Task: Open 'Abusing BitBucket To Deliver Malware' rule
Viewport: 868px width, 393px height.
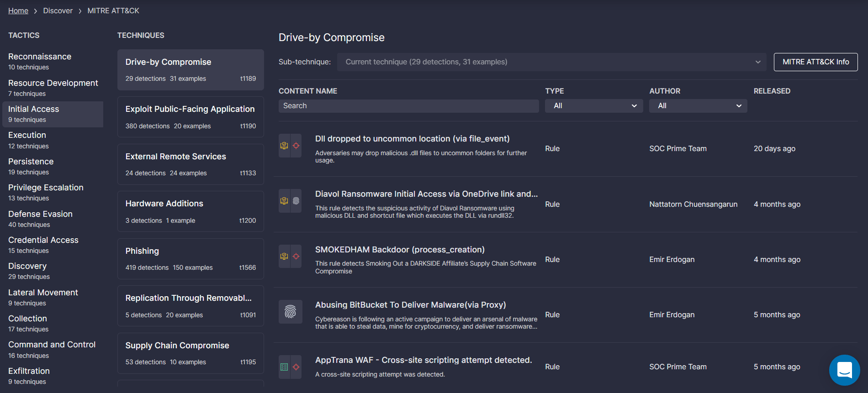Action: pyautogui.click(x=410, y=305)
